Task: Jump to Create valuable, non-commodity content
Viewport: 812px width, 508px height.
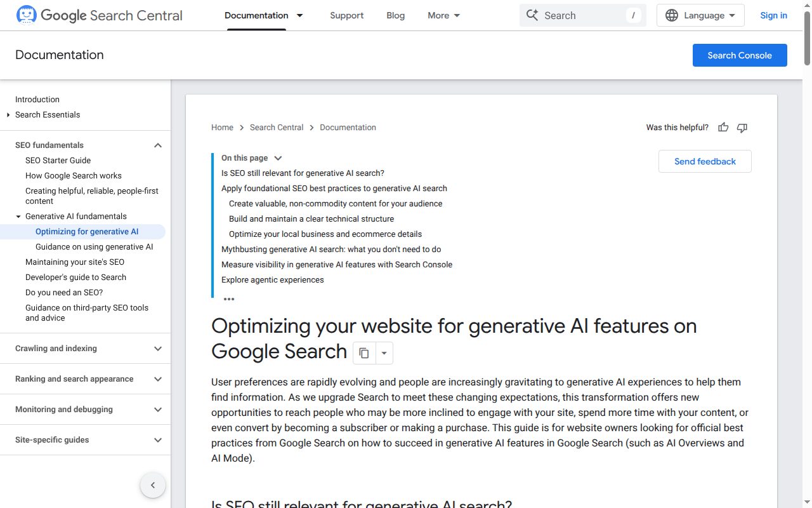Action: (x=336, y=204)
